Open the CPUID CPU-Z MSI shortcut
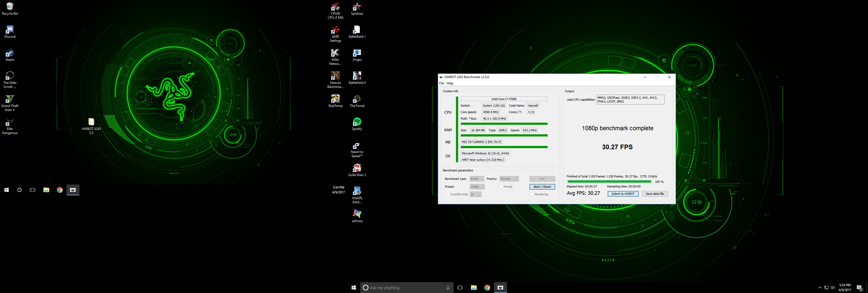This screenshot has width=868, height=293. point(335,11)
